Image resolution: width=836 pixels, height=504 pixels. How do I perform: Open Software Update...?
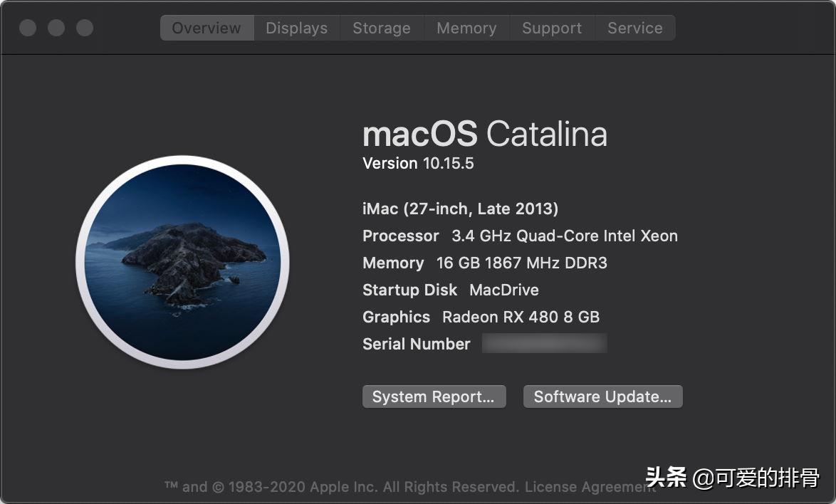pyautogui.click(x=602, y=397)
